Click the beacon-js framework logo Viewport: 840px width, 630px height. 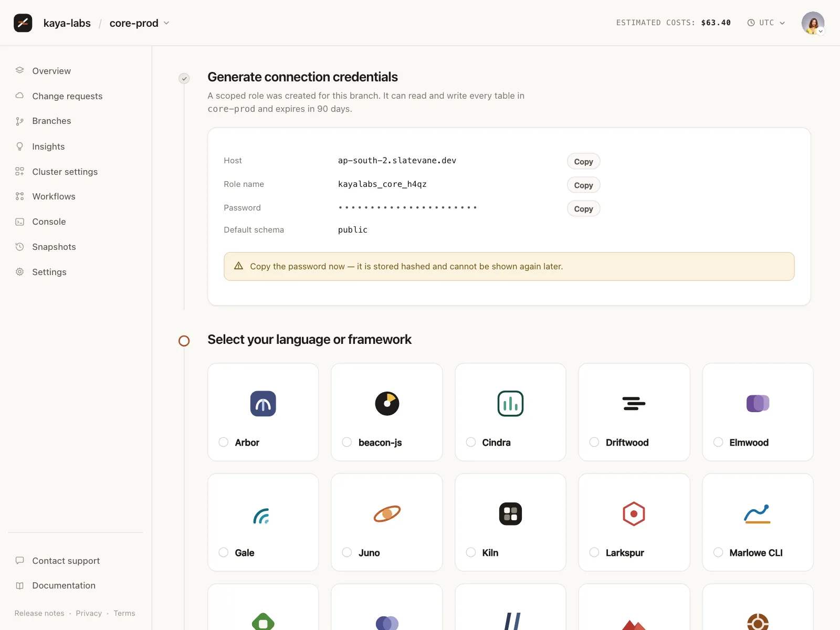387,404
